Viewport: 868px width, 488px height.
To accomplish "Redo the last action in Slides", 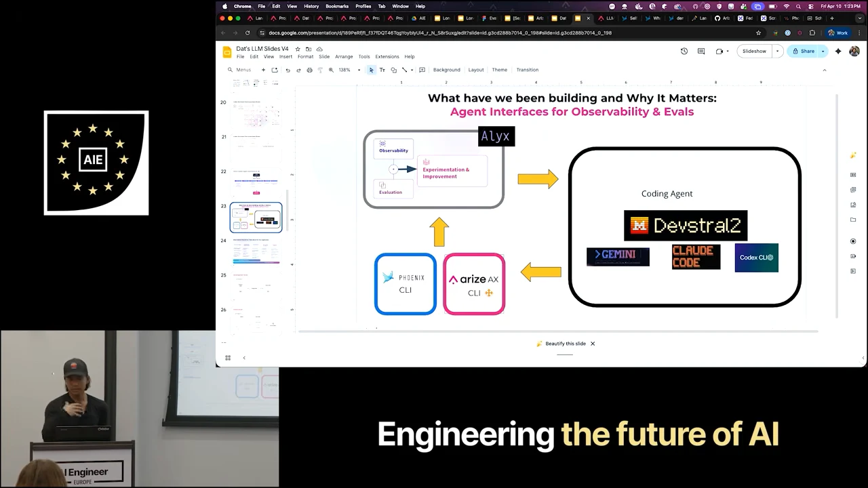I will (x=298, y=70).
